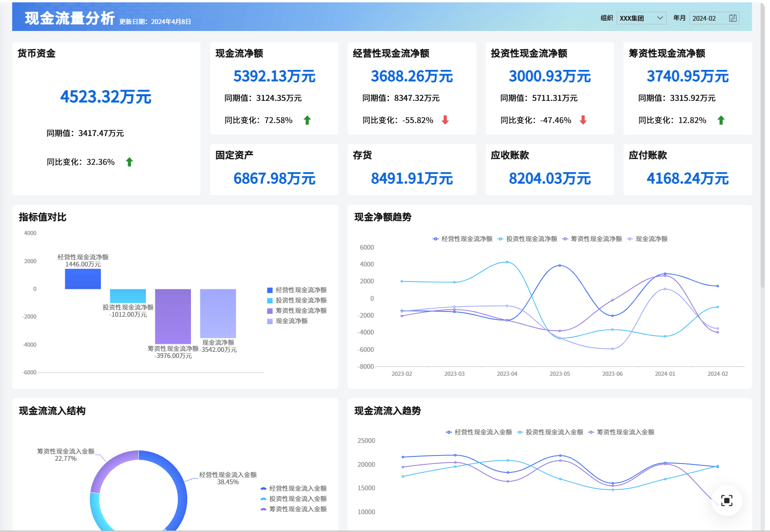This screenshot has height=532, width=770.
Task: Click the 指标值对比 panel title
Action: [x=43, y=217]
